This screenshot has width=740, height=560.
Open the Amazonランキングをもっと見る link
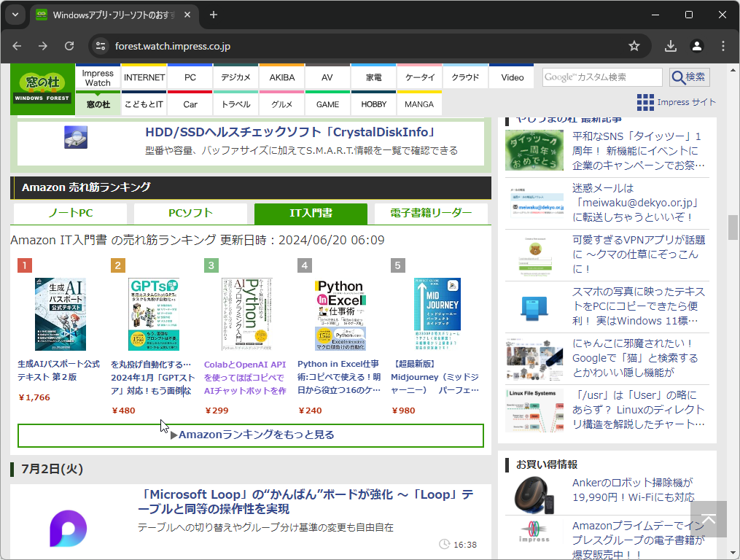pyautogui.click(x=250, y=435)
